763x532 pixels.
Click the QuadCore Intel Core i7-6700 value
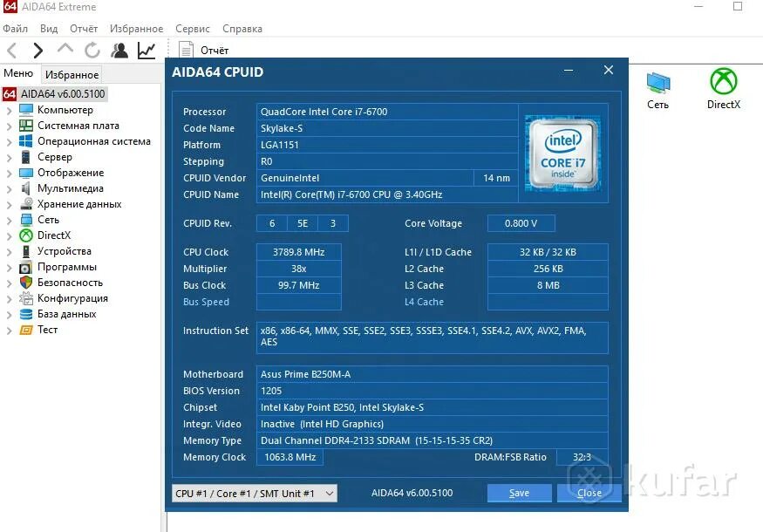(x=387, y=112)
